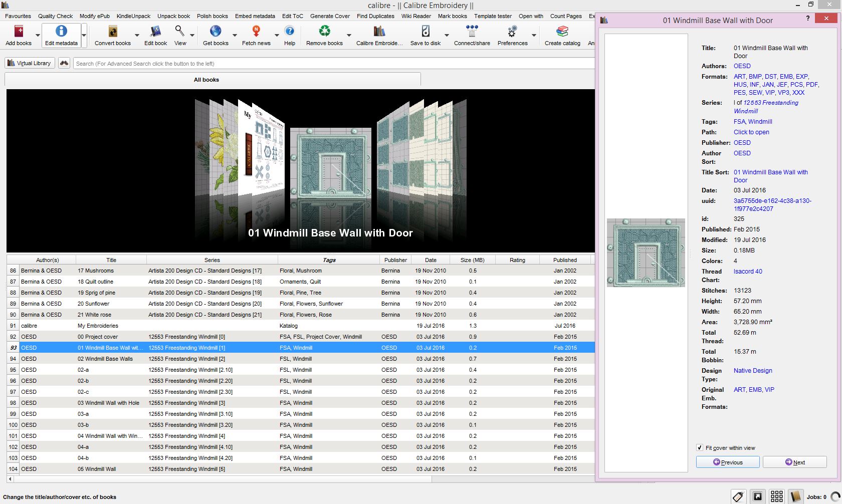Click the Add books toolbar icon
The width and height of the screenshot is (842, 504).
(19, 32)
